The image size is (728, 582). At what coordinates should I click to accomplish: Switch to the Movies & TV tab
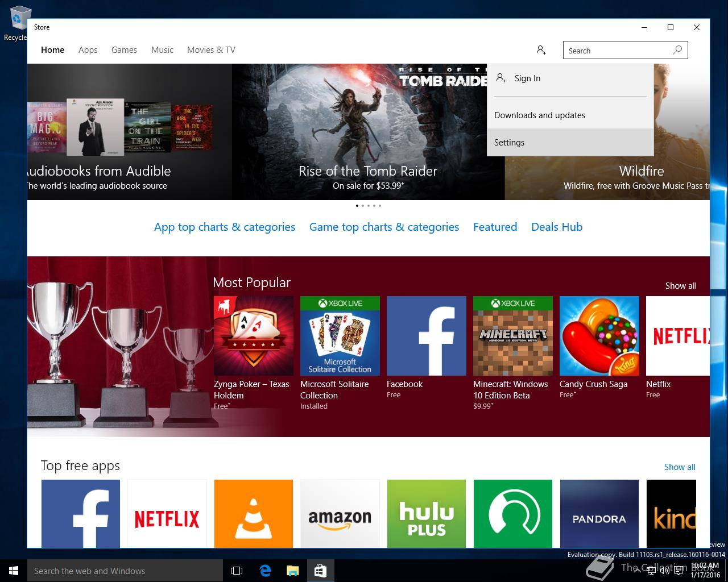(x=211, y=50)
